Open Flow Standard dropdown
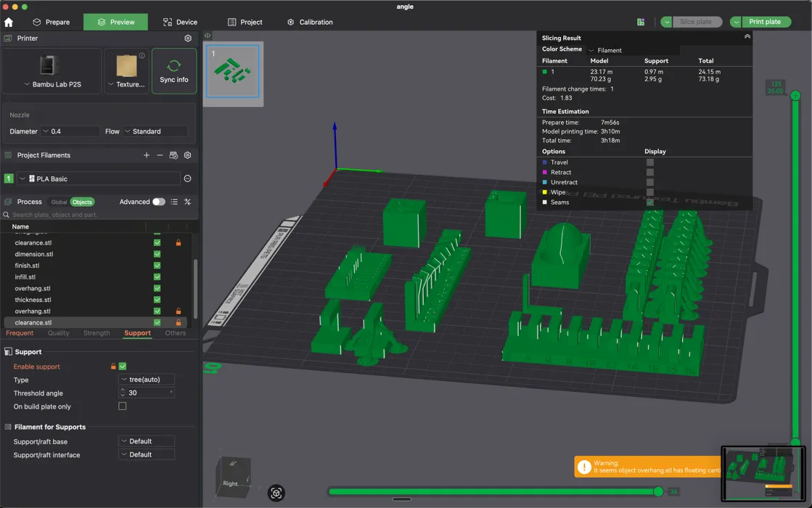The width and height of the screenshot is (812, 508). (x=155, y=131)
